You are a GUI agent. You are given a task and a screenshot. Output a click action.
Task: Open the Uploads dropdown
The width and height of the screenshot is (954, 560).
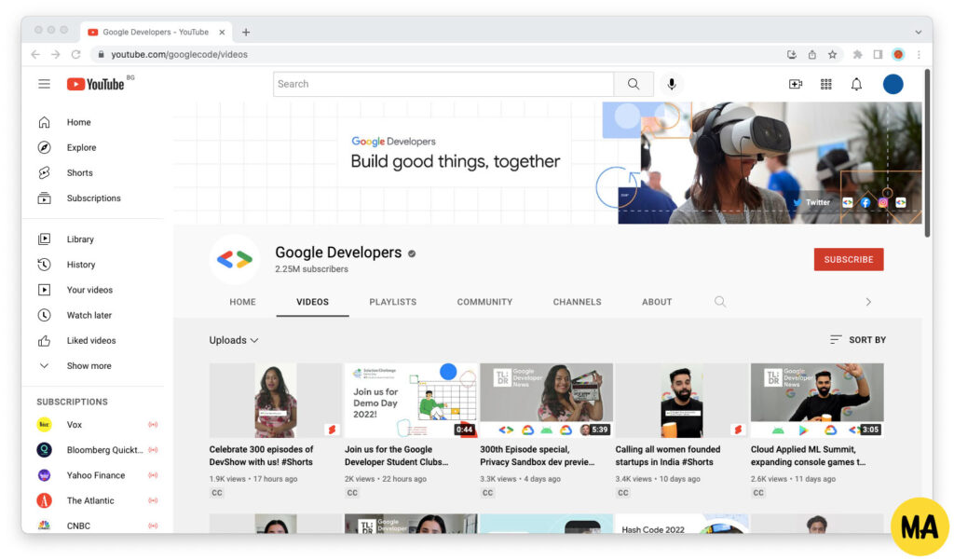pyautogui.click(x=234, y=340)
